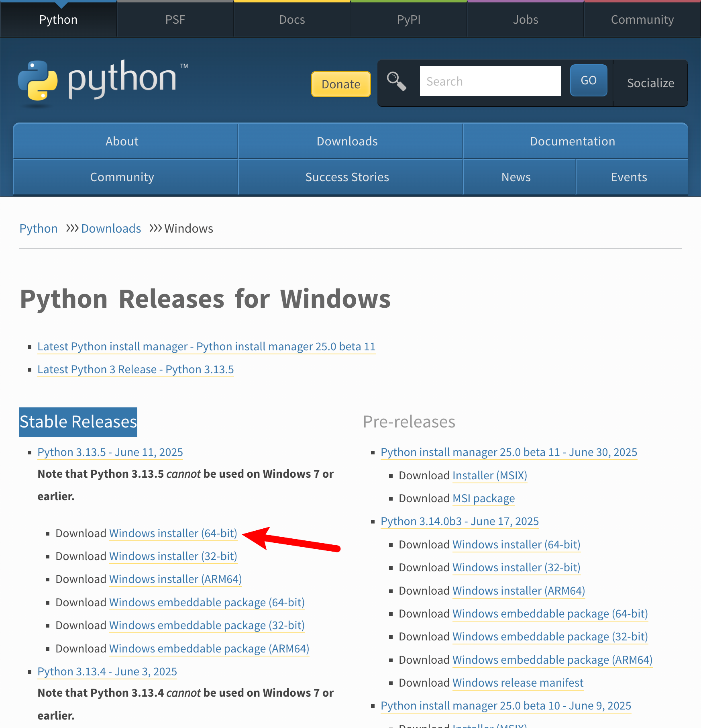
Task: Open Python install manager 25.0 beta 11 release
Action: click(x=509, y=452)
